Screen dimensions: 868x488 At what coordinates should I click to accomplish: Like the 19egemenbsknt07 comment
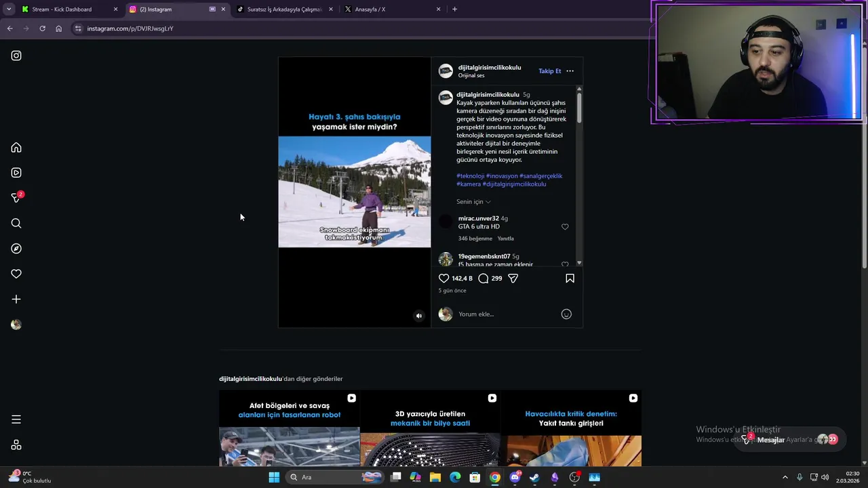point(565,264)
